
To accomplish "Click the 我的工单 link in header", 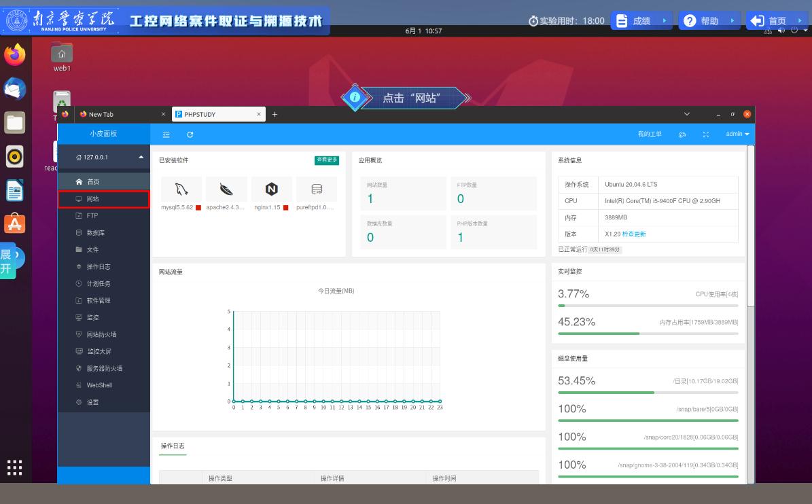I will point(650,134).
